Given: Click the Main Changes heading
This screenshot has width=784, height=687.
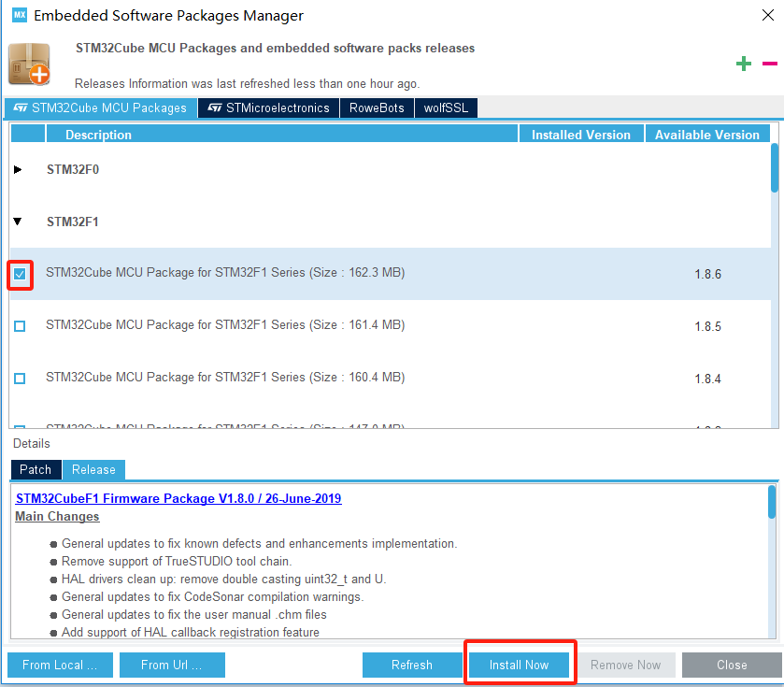Looking at the screenshot, I should tap(58, 517).
